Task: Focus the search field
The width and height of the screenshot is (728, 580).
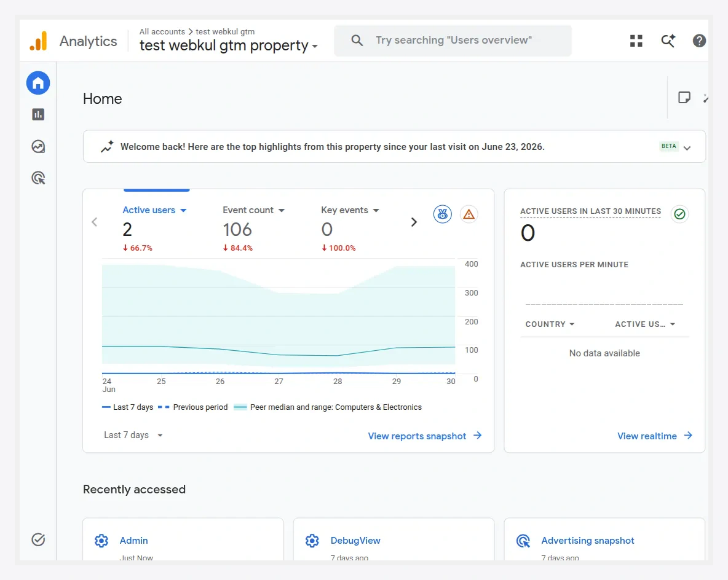Action: 453,41
